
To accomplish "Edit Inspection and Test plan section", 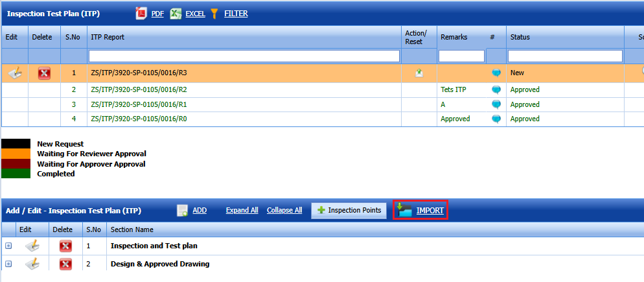I will click(x=32, y=246).
